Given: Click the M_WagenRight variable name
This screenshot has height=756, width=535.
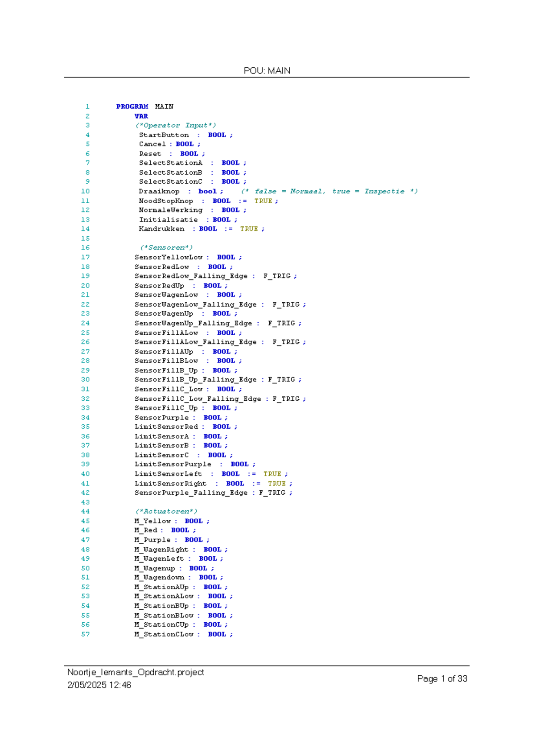Looking at the screenshot, I should click(x=161, y=550).
